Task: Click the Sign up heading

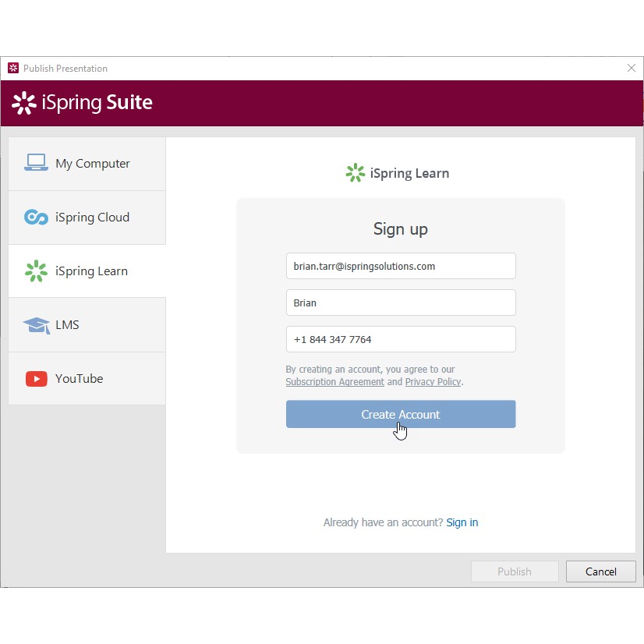Action: (x=401, y=228)
